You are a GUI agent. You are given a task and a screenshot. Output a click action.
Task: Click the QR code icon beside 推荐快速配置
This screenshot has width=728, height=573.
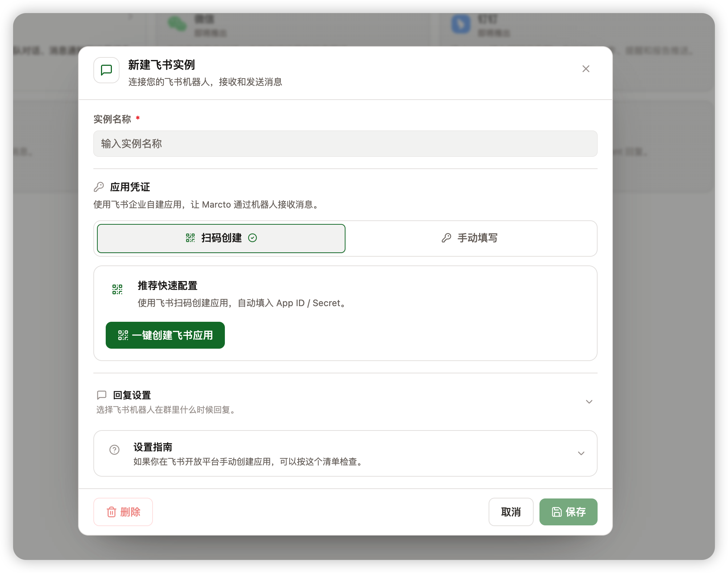click(x=117, y=289)
